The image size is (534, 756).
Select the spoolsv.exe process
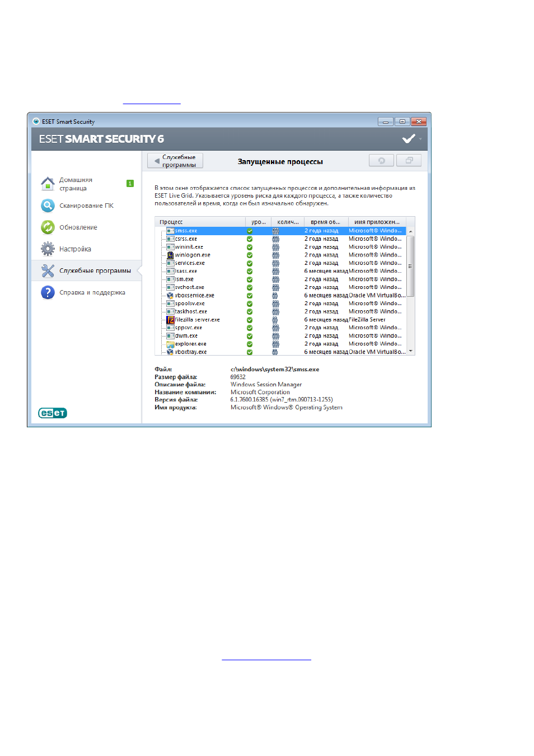point(190,304)
